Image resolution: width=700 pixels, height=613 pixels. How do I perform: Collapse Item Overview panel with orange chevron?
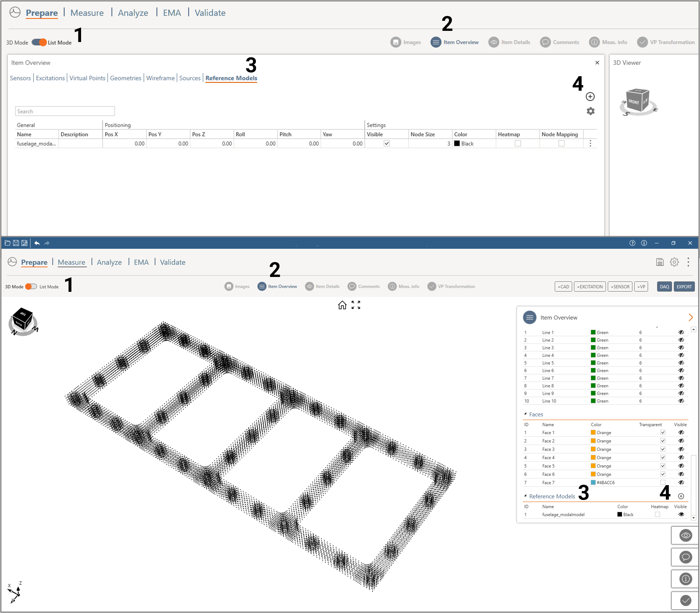(x=690, y=317)
